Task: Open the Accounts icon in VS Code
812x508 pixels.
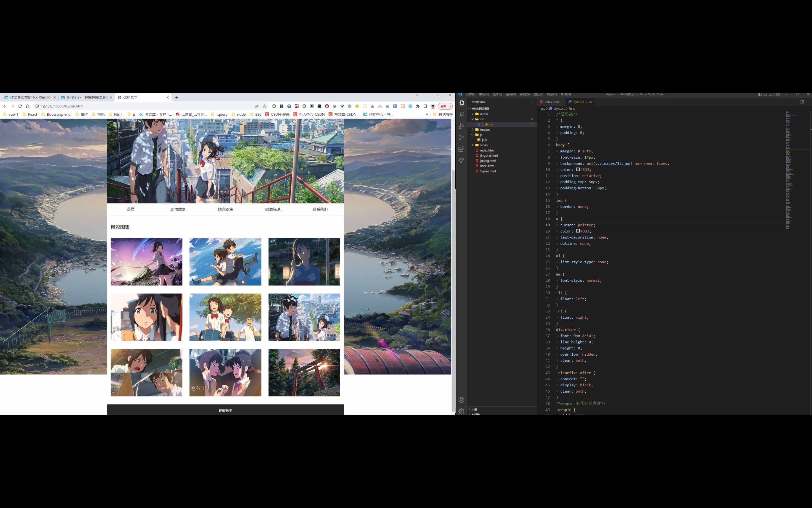Action: pos(461,400)
